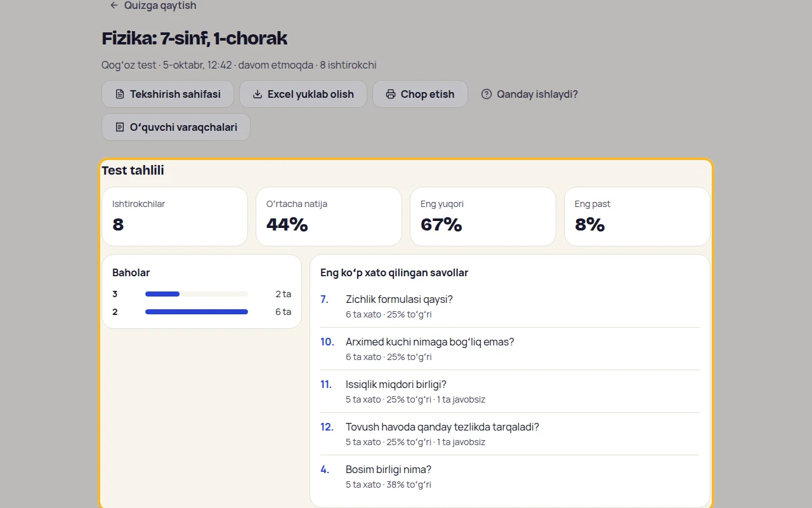
Task: Click the grade 3 progress bar
Action: pos(197,294)
